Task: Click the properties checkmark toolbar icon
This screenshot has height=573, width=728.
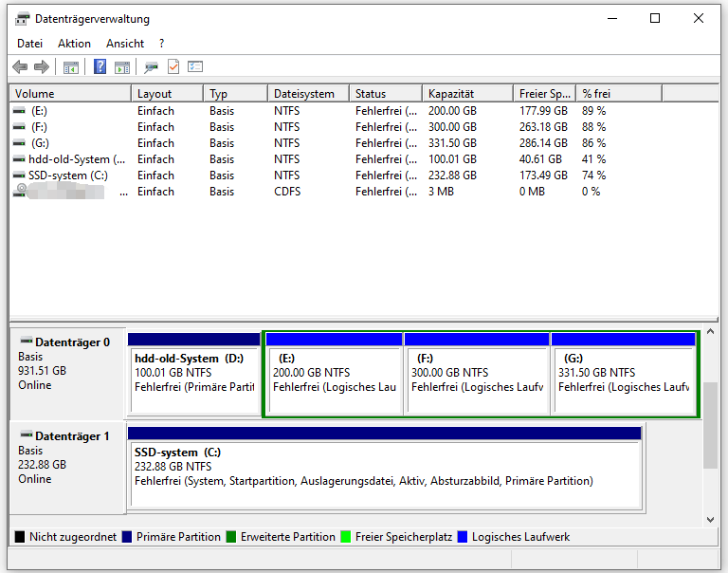Action: coord(173,66)
